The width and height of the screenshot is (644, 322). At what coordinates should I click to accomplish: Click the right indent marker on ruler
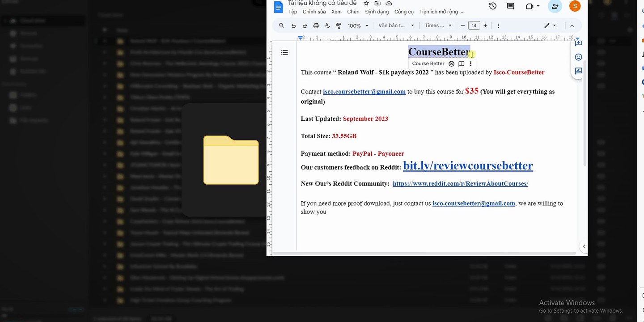click(x=578, y=38)
